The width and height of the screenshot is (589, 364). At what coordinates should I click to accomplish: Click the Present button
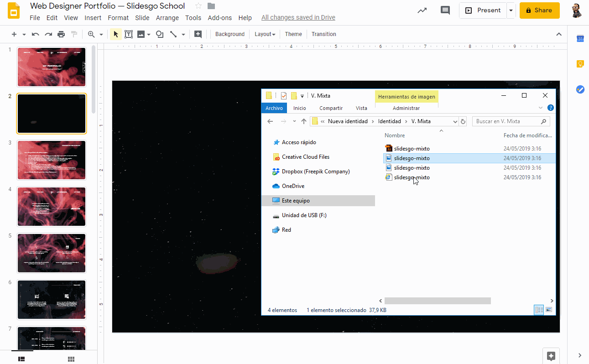483,10
